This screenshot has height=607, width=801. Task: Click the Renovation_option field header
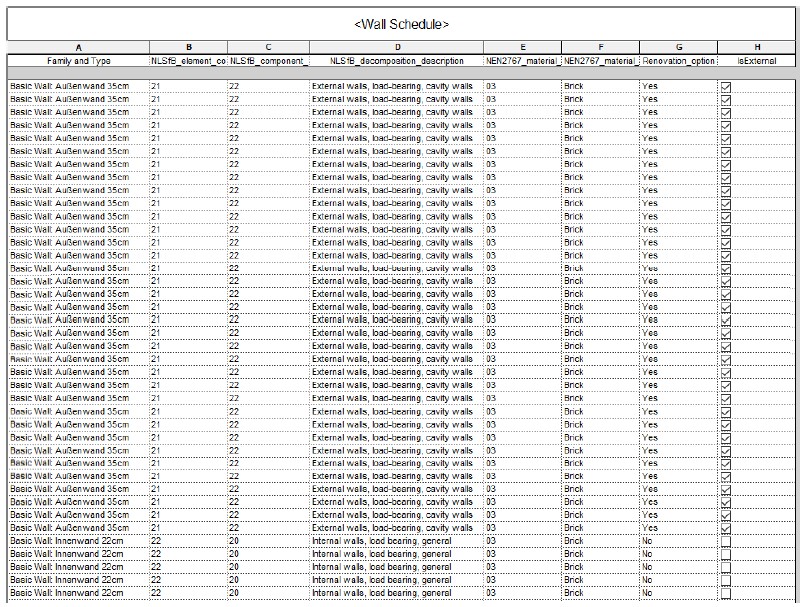[x=678, y=61]
